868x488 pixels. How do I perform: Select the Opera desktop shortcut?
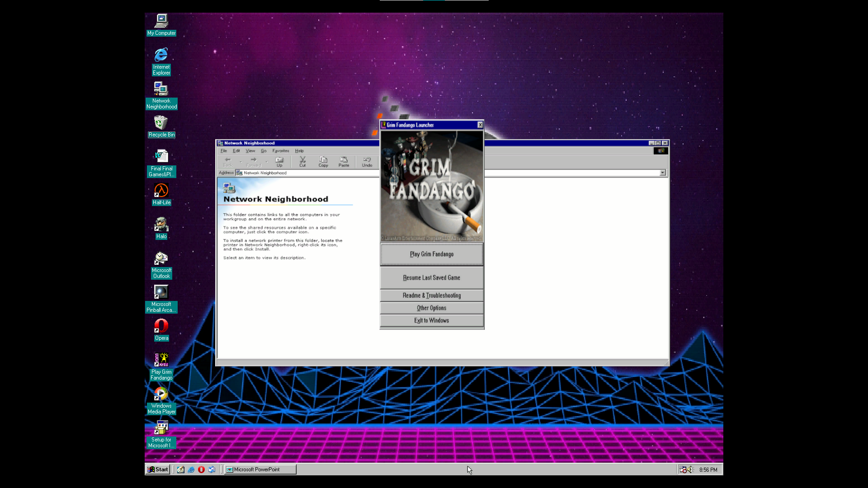pyautogui.click(x=161, y=326)
